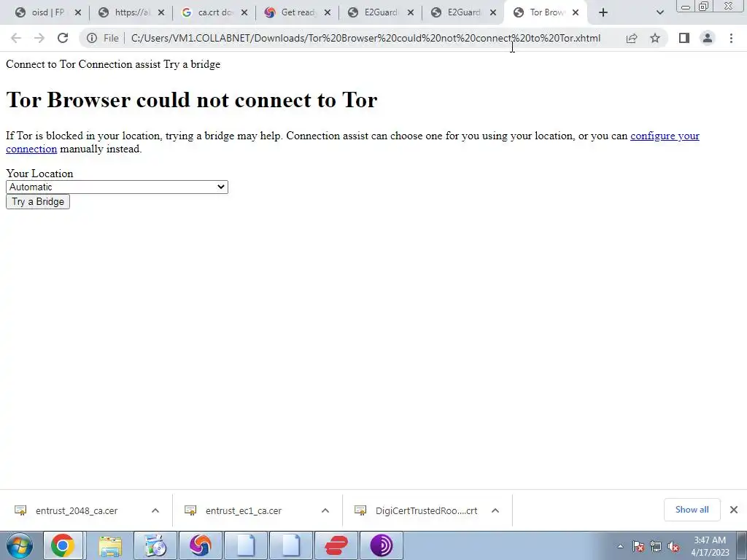Close the second E2Guard tab

(x=493, y=13)
